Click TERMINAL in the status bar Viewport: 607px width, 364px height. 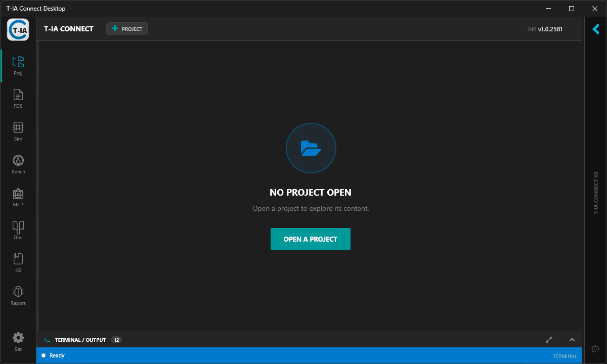pyautogui.click(x=565, y=356)
